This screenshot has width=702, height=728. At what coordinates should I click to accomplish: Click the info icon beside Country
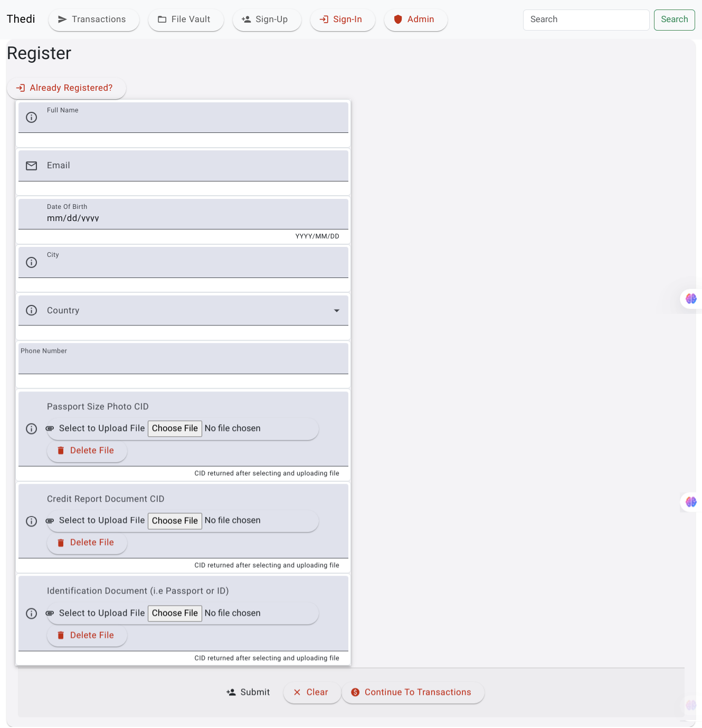32,310
